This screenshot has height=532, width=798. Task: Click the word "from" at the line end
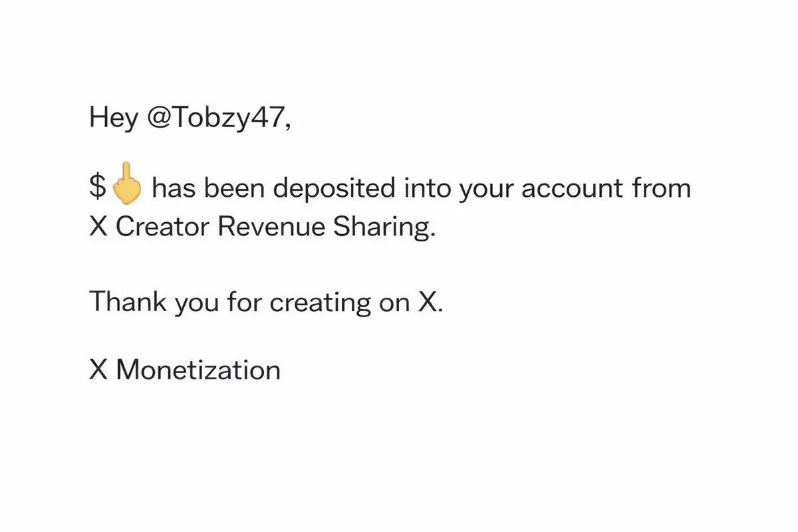(x=662, y=189)
